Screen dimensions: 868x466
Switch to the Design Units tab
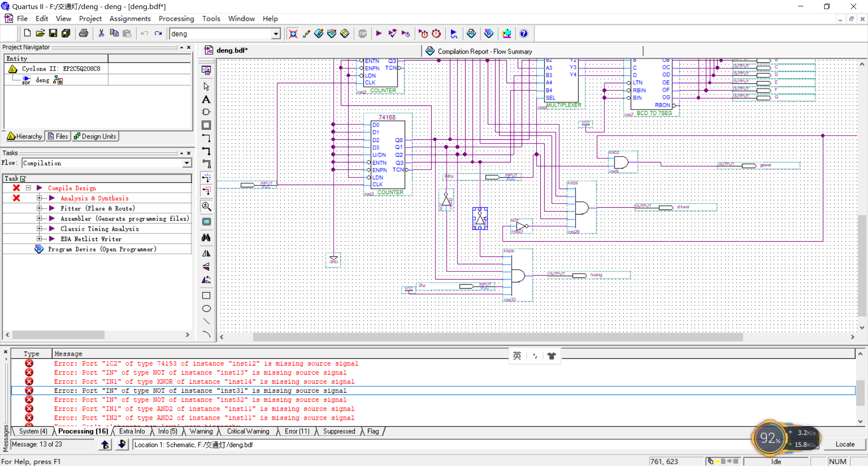click(x=95, y=136)
